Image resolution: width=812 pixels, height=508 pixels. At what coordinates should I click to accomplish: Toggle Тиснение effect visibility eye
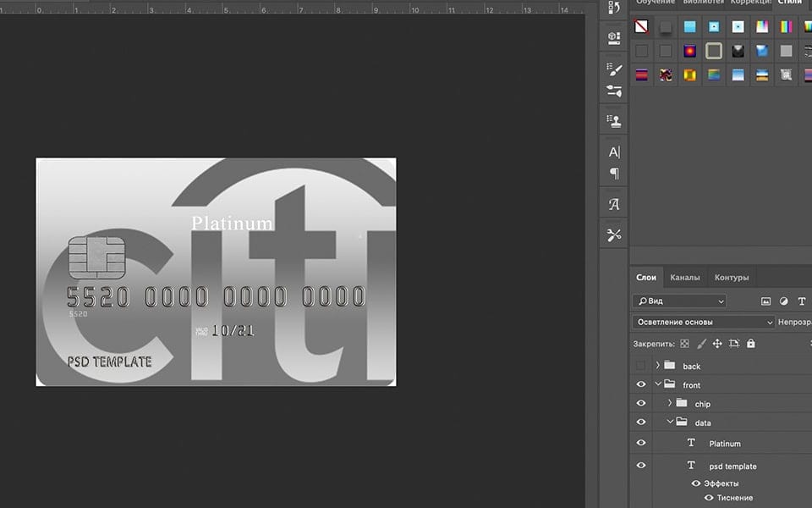pos(709,498)
